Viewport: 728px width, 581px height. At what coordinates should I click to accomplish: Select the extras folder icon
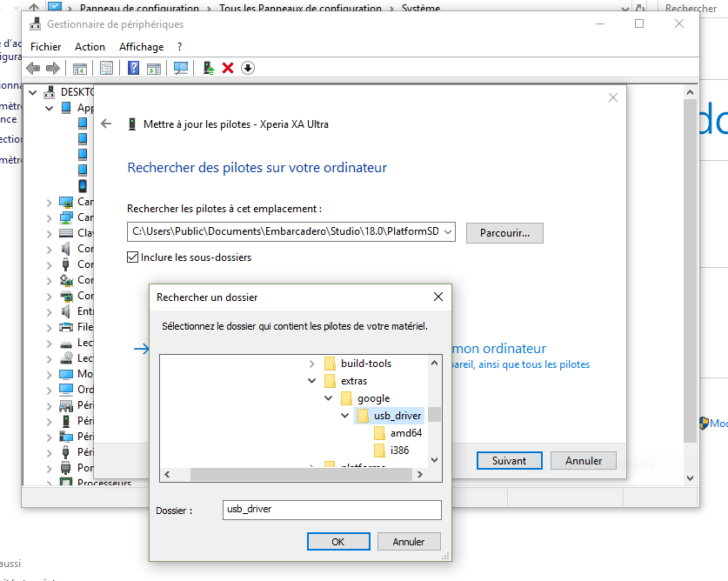pyautogui.click(x=330, y=381)
